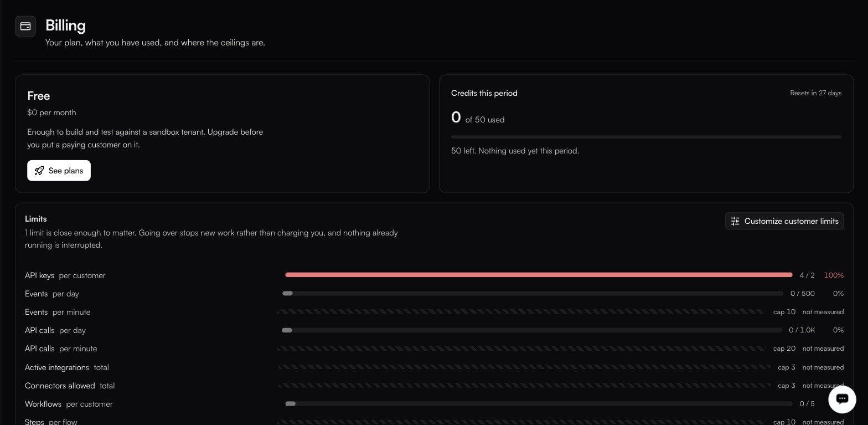Click the '0 / 1.0K' usage value

802,330
